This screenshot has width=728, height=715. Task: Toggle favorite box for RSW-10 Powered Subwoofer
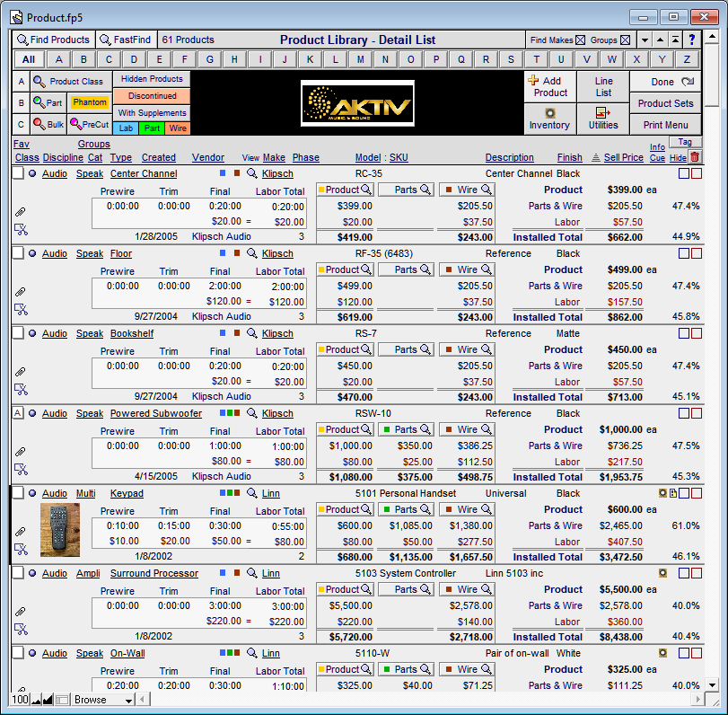pos(18,413)
